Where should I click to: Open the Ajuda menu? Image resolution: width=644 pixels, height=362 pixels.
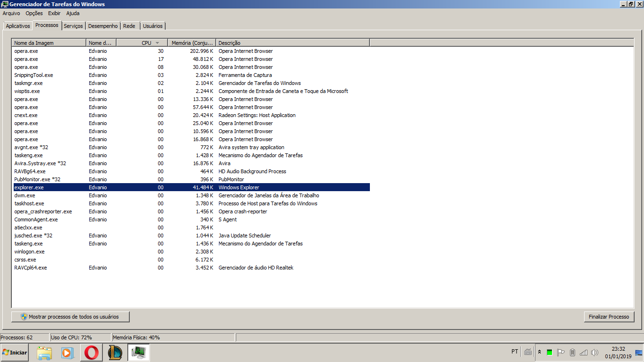73,13
